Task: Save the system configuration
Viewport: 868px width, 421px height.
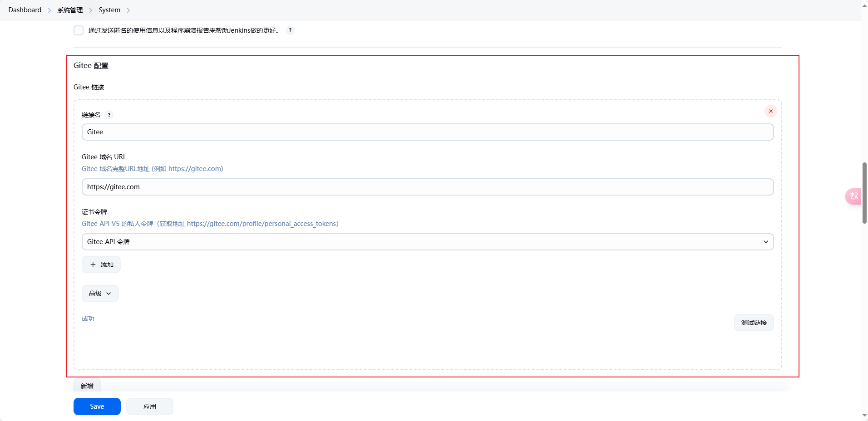Action: (x=97, y=406)
